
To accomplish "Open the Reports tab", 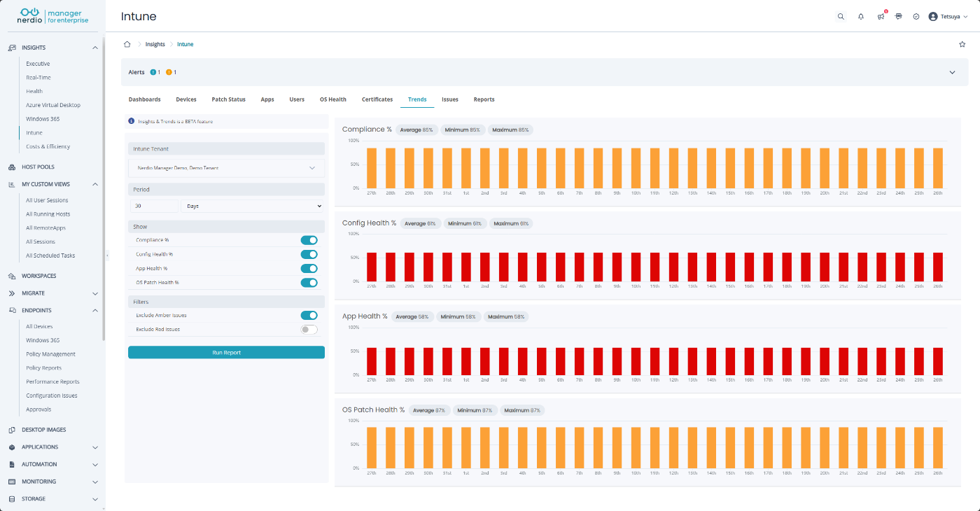I will 484,99.
